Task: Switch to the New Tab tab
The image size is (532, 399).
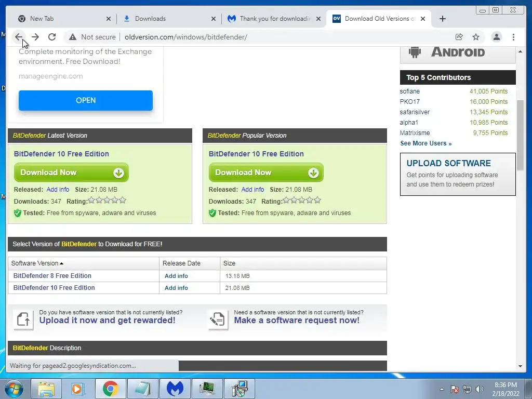Action: click(x=61, y=19)
